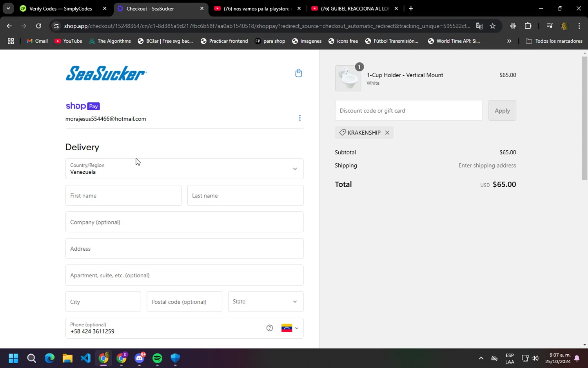Screen dimensions: 588x368
Task: Open Windows taskbar search
Action: (31, 358)
